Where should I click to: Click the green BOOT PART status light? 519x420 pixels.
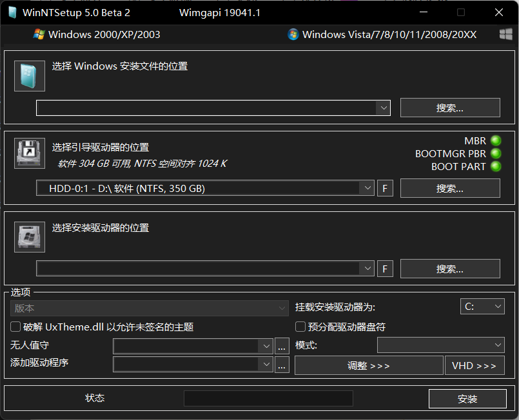pyautogui.click(x=496, y=166)
